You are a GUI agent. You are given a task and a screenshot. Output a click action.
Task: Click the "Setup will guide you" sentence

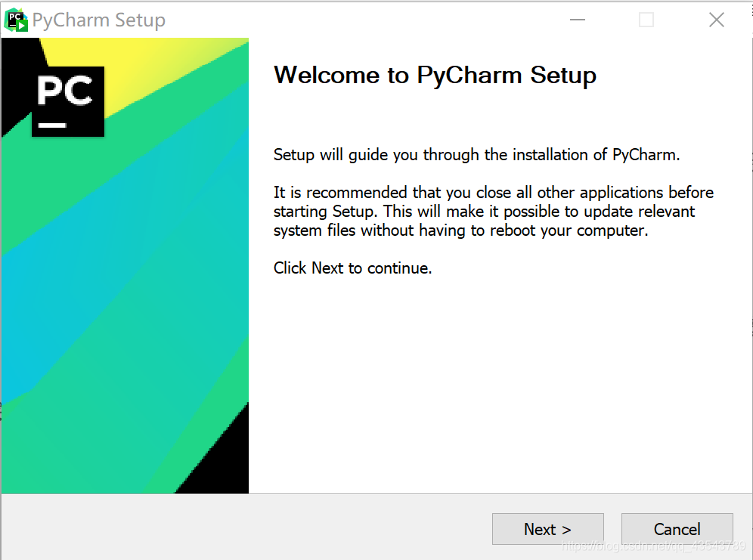(x=476, y=155)
